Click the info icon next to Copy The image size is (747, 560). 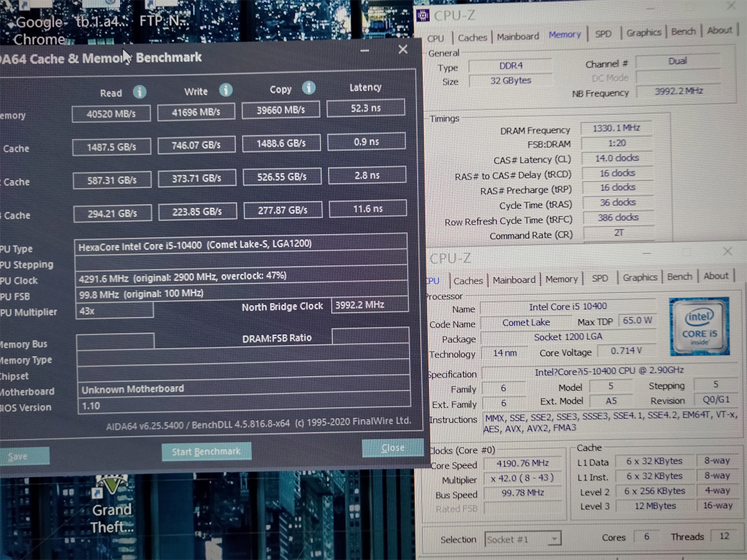(309, 88)
